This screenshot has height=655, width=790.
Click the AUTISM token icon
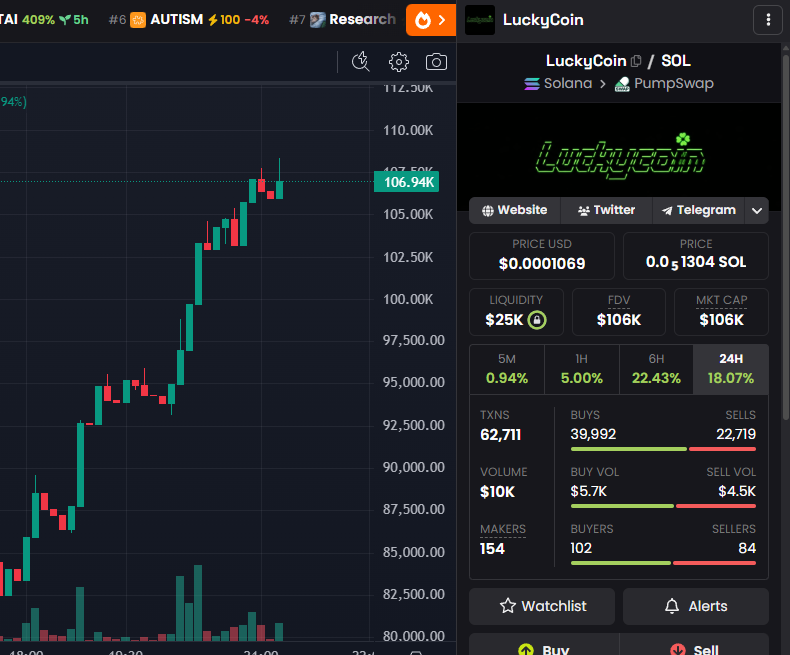(x=138, y=20)
